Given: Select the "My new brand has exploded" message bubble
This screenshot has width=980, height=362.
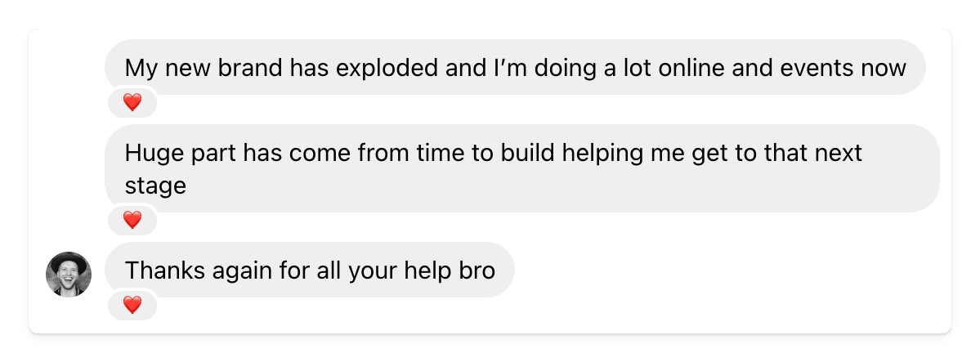Looking at the screenshot, I should coord(515,68).
